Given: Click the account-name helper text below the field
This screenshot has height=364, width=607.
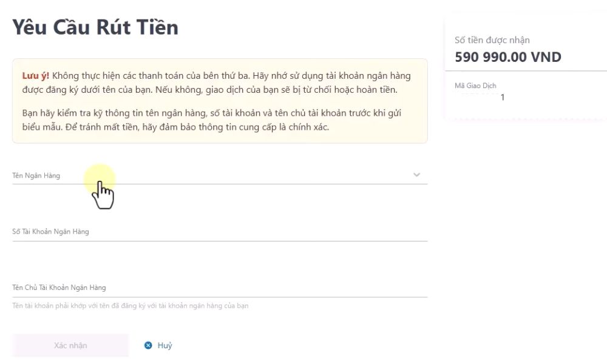Looking at the screenshot, I should tap(130, 305).
